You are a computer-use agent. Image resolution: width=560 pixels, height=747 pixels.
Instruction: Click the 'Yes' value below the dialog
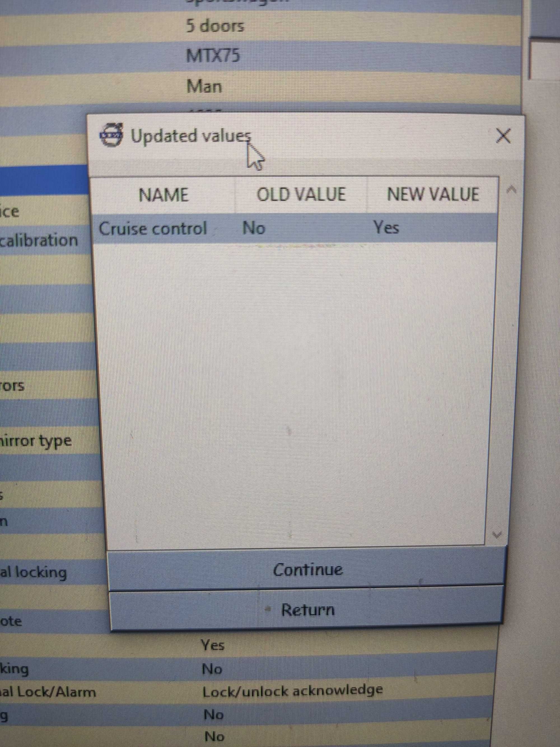[212, 645]
